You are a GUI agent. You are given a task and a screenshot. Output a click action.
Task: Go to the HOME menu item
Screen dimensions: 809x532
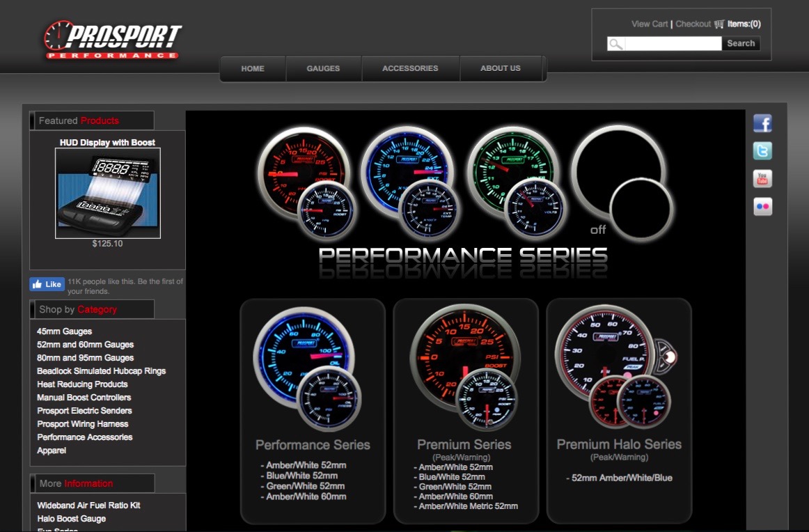pos(253,69)
